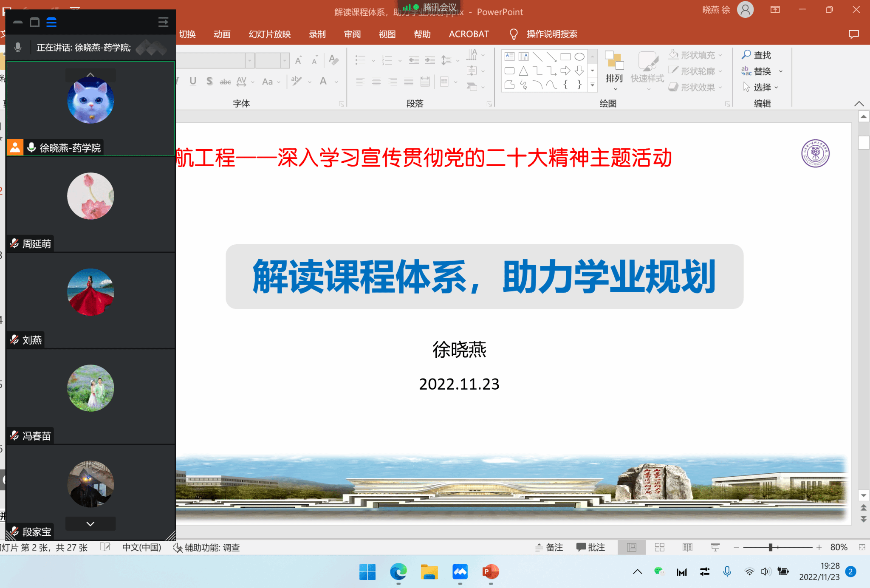Open the Select (选择) dropdown
870x588 pixels.
761,88
